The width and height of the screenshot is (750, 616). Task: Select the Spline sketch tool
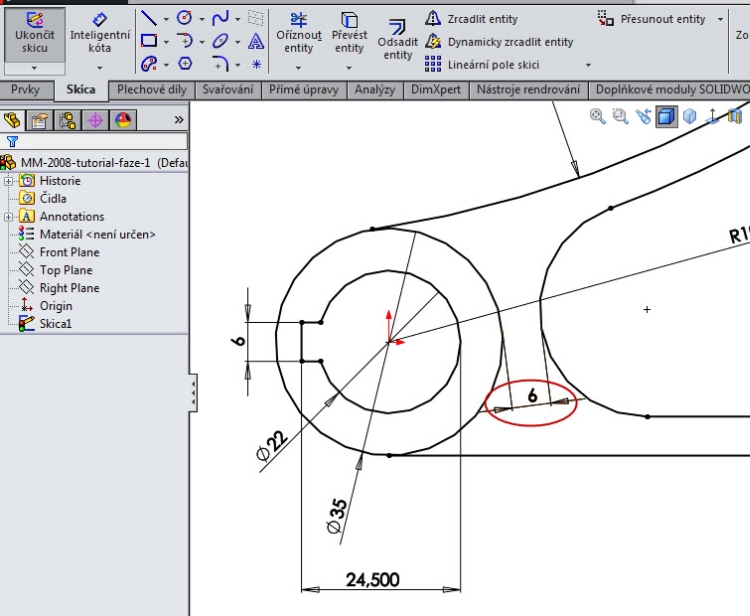point(220,18)
